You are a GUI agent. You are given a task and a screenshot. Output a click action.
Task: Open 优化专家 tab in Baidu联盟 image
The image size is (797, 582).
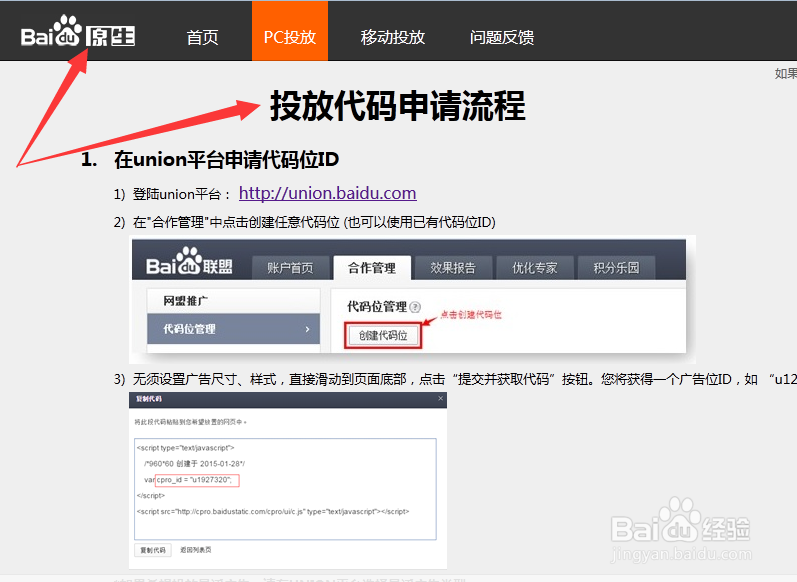coord(535,268)
